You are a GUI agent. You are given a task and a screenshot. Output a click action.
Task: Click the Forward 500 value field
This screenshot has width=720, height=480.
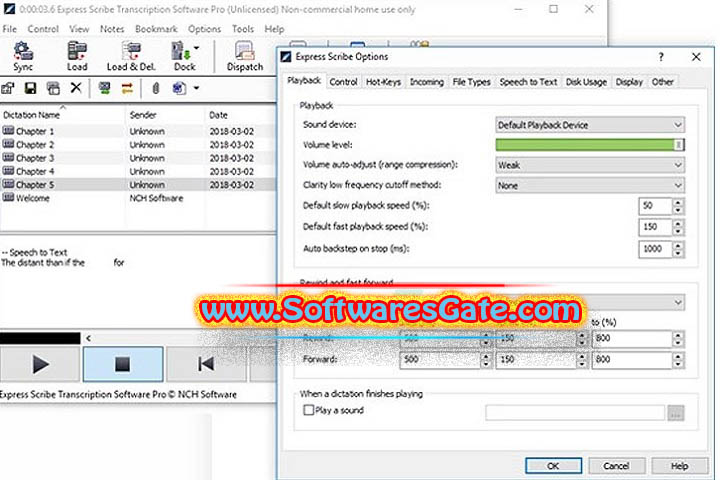pos(440,359)
